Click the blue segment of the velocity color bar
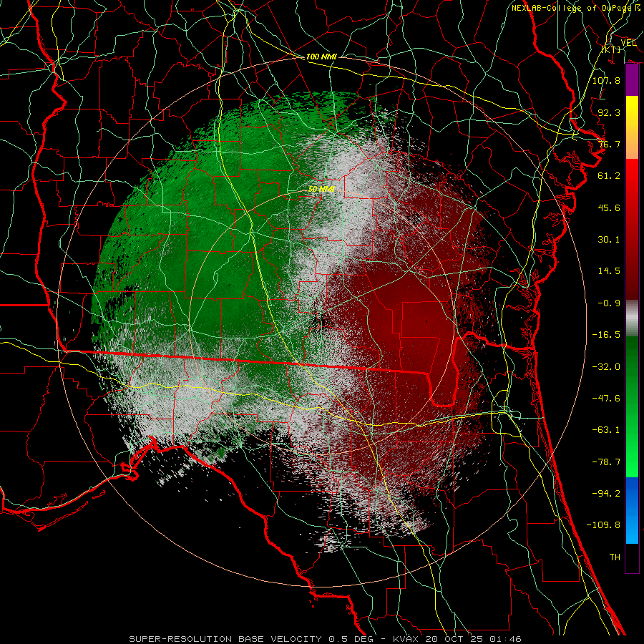644x644 pixels. pyautogui.click(x=632, y=510)
